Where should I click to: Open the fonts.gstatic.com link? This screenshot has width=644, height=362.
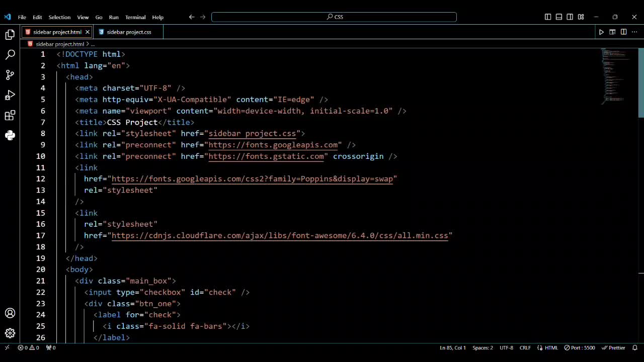point(266,156)
